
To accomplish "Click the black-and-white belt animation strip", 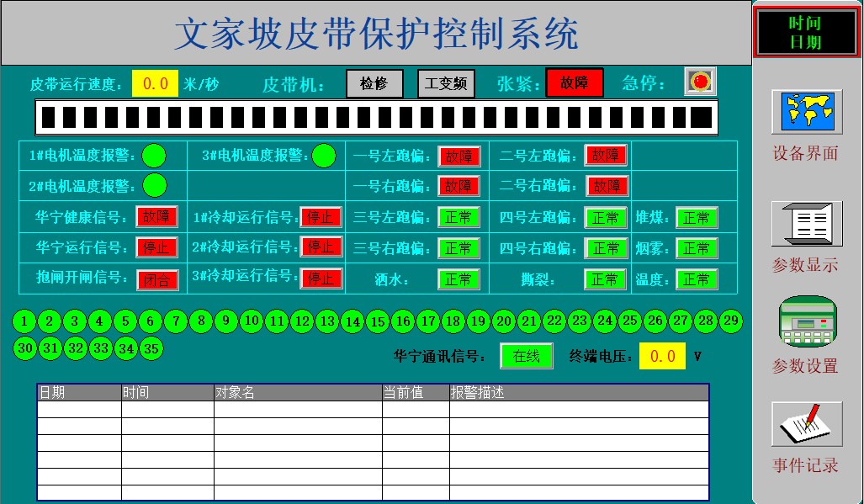I will [377, 117].
